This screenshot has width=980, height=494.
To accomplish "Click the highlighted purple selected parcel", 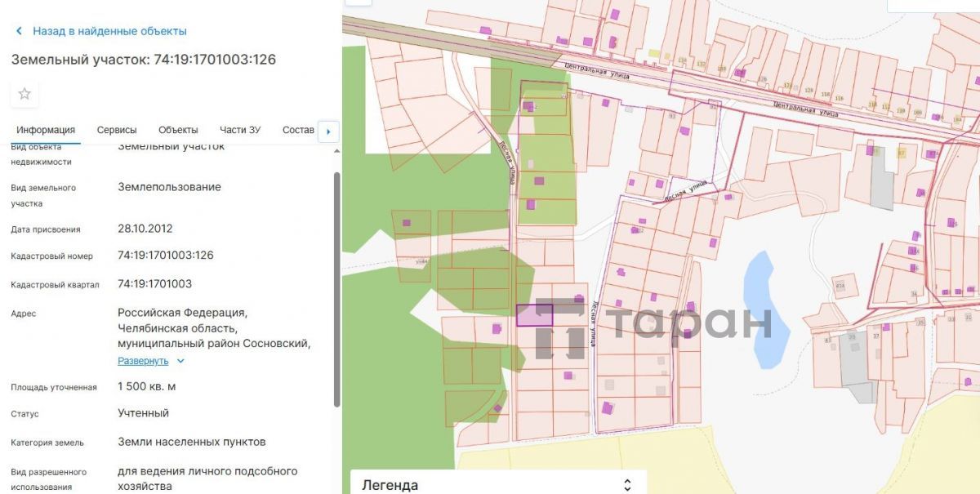I will (x=534, y=315).
